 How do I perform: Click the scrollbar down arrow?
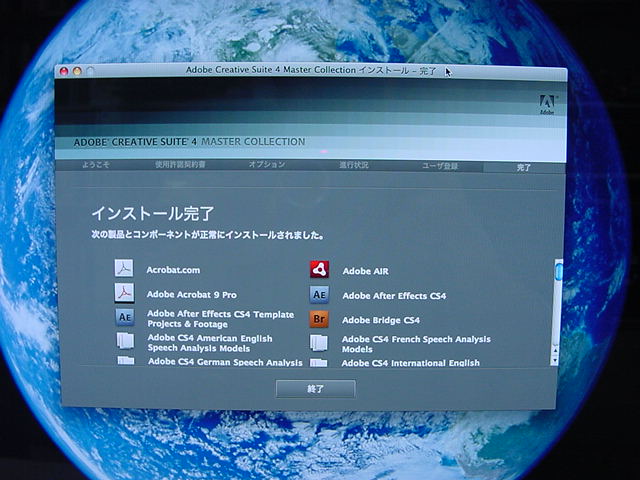coord(554,360)
